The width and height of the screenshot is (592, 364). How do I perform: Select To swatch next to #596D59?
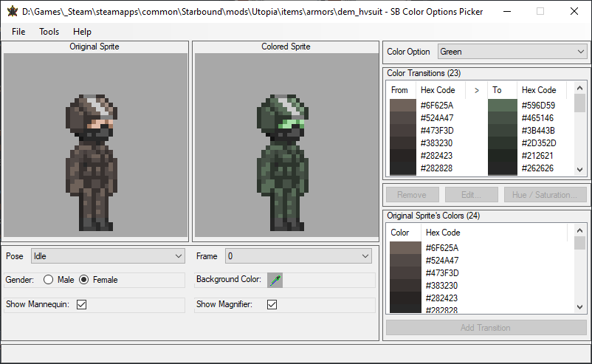[x=502, y=106]
